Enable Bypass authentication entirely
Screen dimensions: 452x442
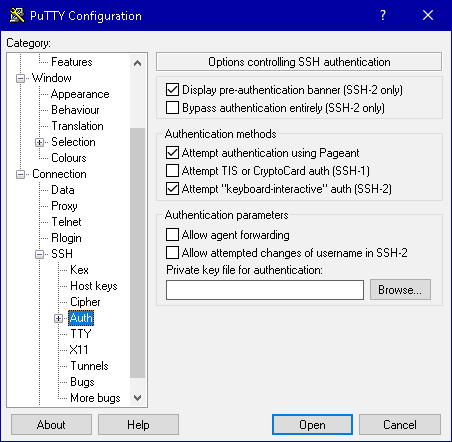(x=172, y=108)
